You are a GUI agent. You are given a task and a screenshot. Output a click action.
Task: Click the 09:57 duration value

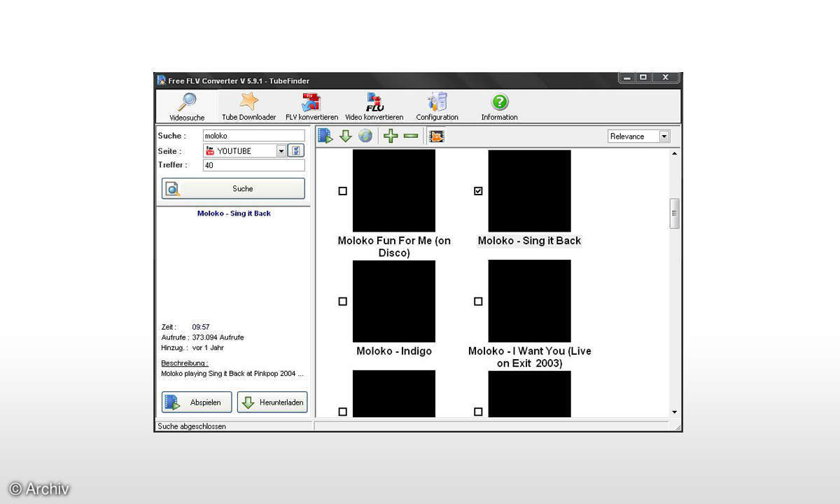click(201, 327)
